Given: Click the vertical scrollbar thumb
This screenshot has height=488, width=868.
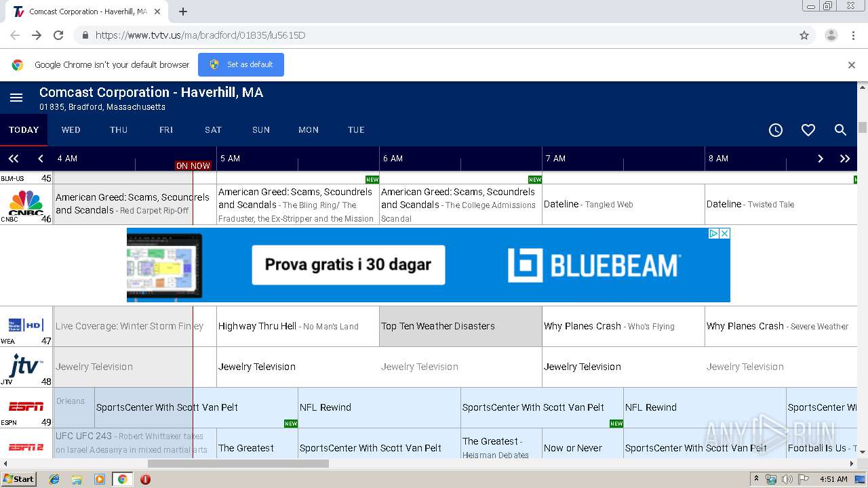Looking at the screenshot, I should 863,127.
